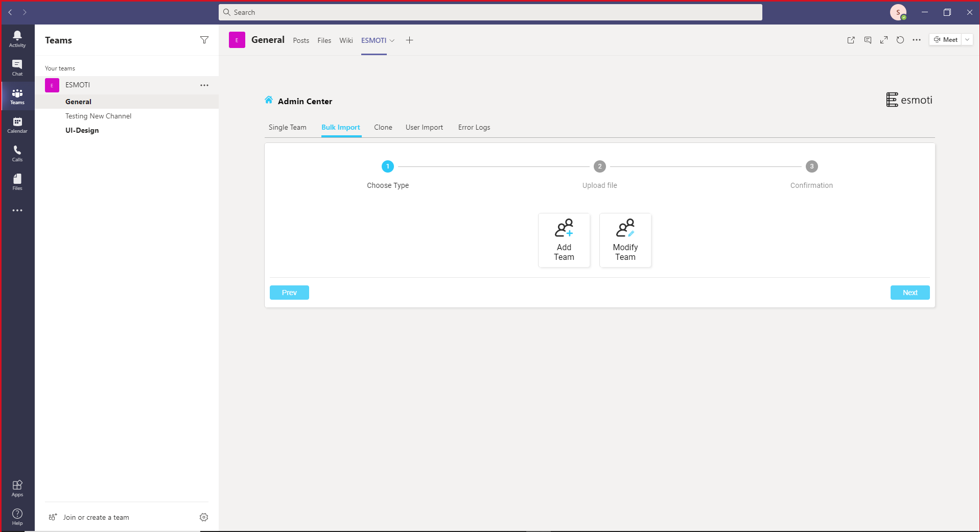Image resolution: width=980 pixels, height=532 pixels.
Task: Click the Admin Center heading text
Action: [x=305, y=102]
